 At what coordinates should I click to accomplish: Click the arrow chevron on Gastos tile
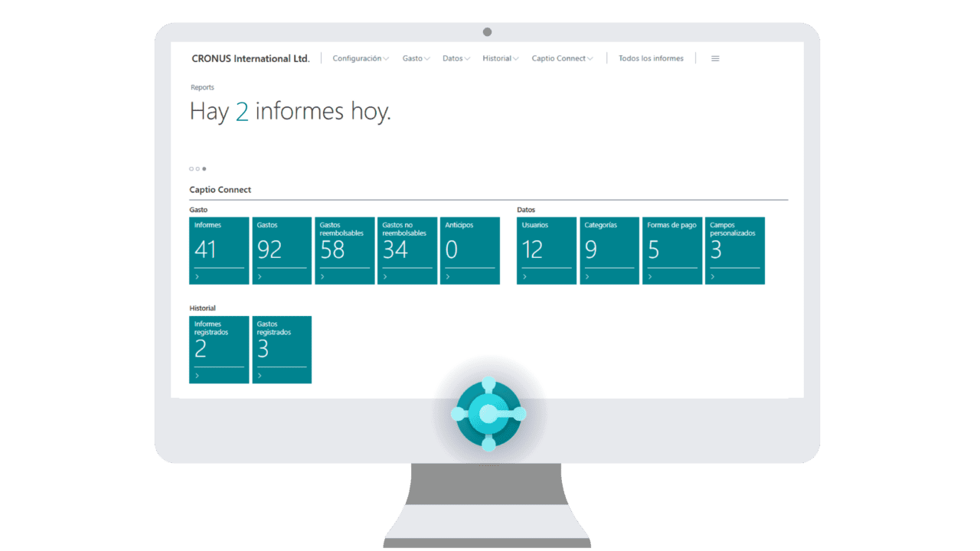(260, 277)
